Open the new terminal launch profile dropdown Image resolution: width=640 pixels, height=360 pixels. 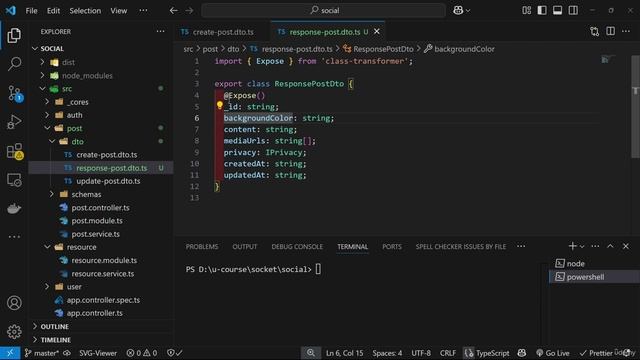tap(582, 247)
